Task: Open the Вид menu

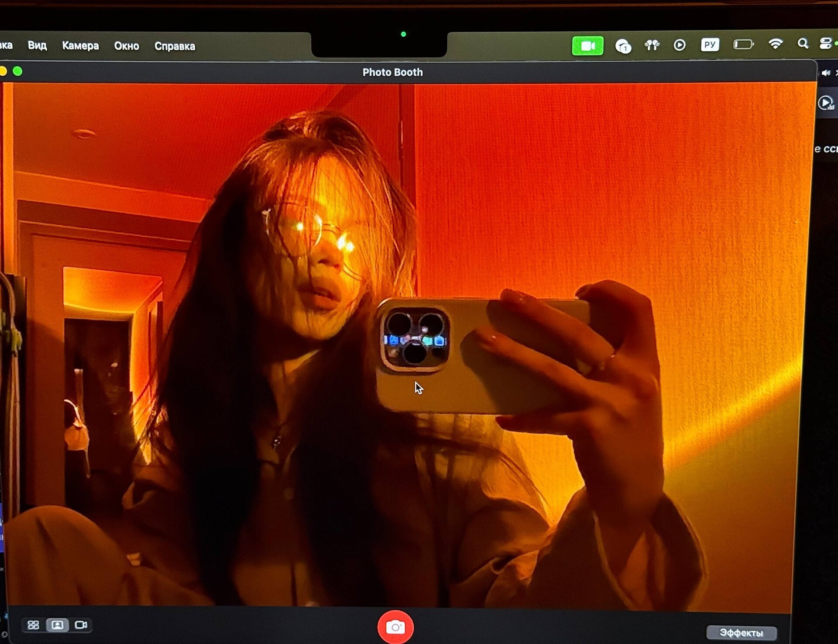Action: click(37, 45)
